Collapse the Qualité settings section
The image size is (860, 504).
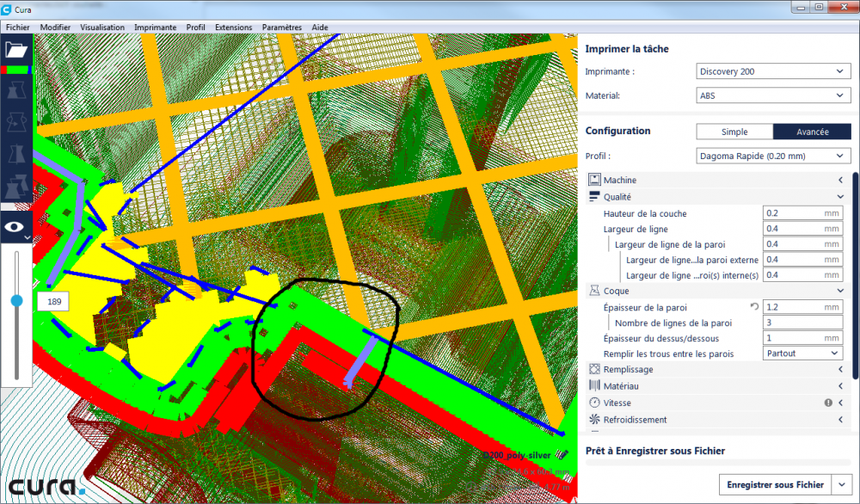point(840,197)
